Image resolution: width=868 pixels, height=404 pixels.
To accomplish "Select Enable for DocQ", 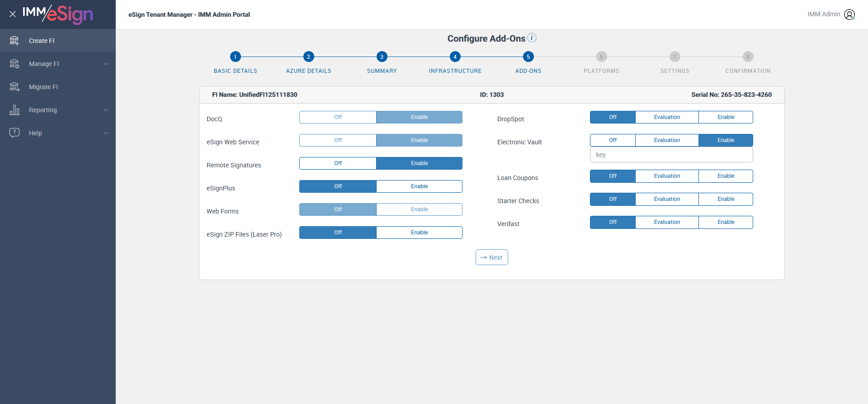I will click(419, 117).
